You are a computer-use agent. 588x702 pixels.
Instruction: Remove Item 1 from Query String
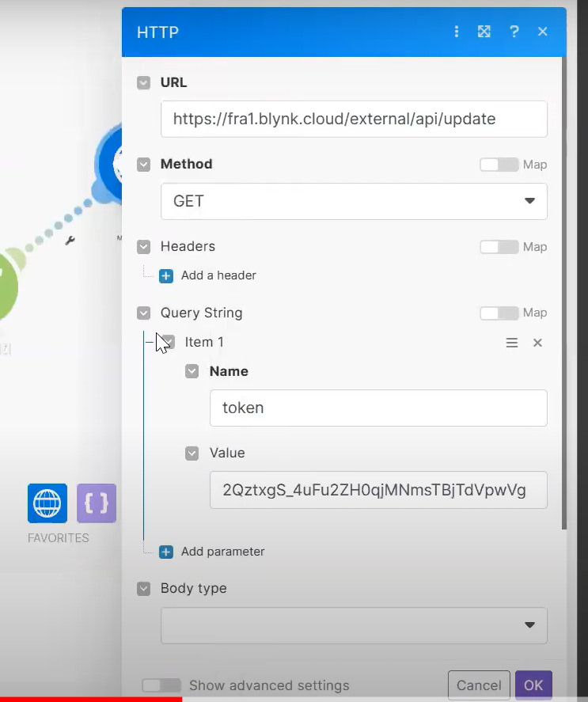pos(537,343)
